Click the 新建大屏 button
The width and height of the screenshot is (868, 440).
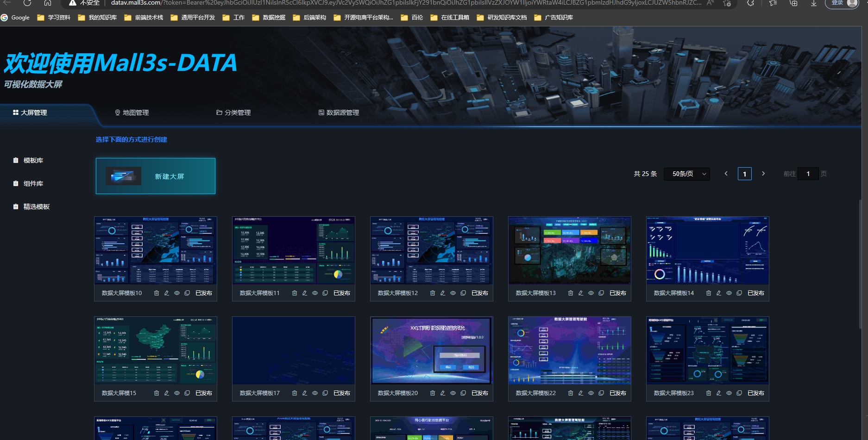[156, 176]
